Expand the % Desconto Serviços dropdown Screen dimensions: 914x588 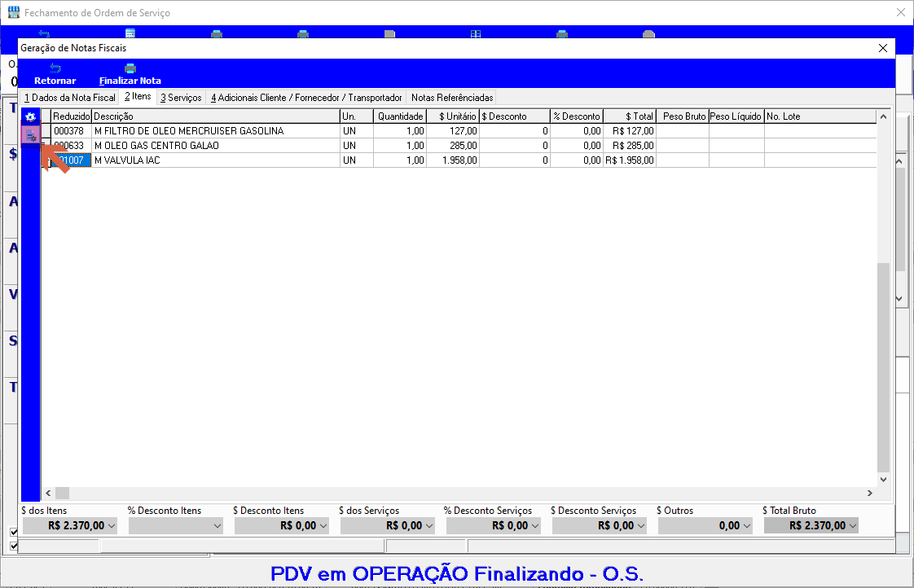coord(535,525)
